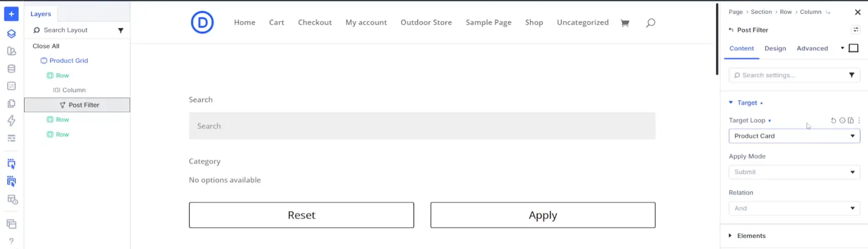
Task: Click Target Loop help circle icon
Action: [x=842, y=120]
